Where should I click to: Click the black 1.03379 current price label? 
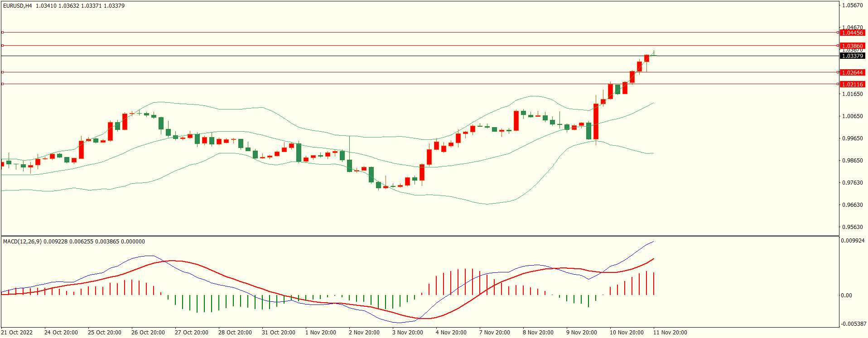pos(852,56)
